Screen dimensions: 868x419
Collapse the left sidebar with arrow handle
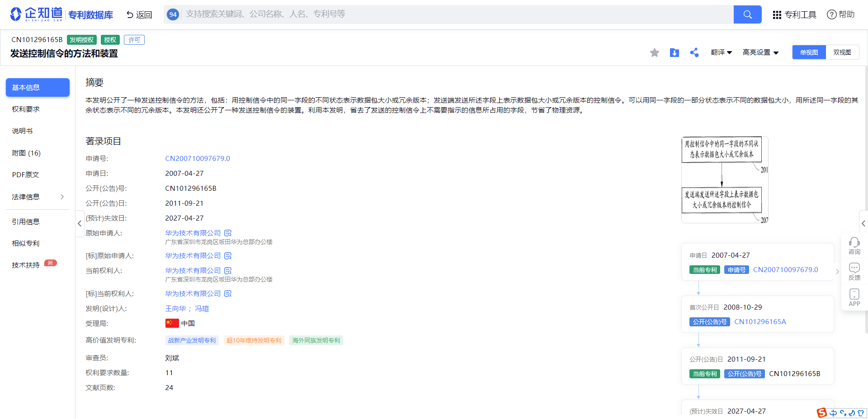tap(80, 223)
